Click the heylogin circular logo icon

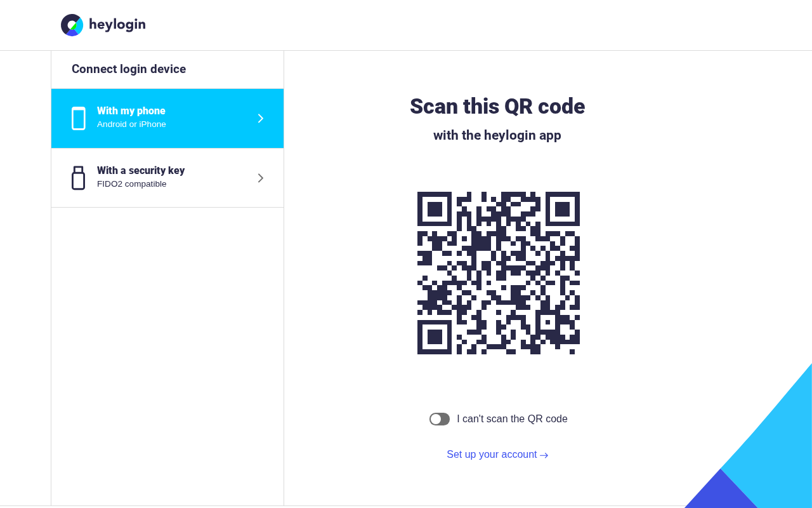point(72,25)
